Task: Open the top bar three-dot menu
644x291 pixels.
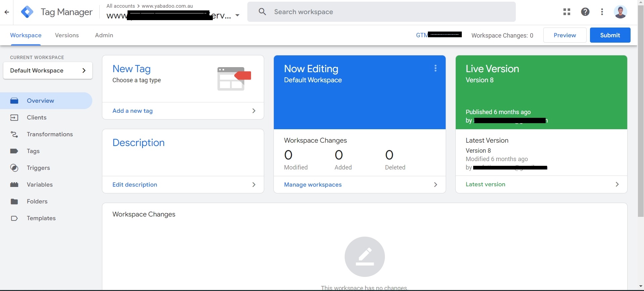Action: point(602,12)
